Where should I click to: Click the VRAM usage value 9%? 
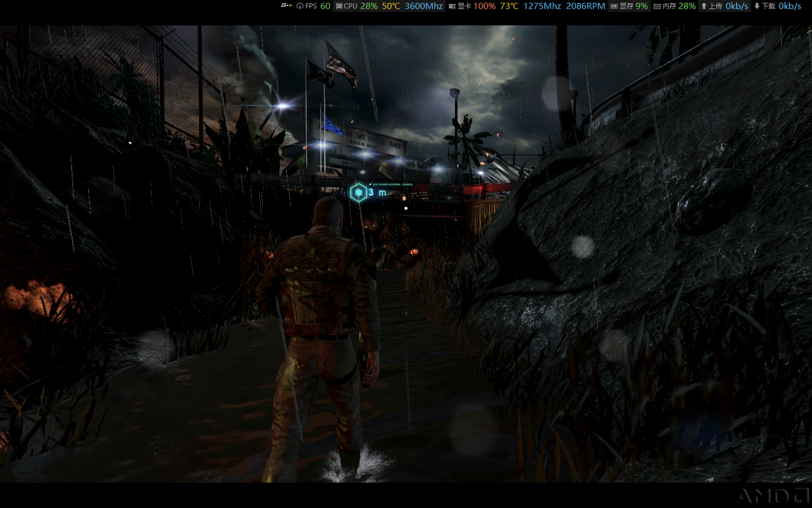click(x=642, y=6)
